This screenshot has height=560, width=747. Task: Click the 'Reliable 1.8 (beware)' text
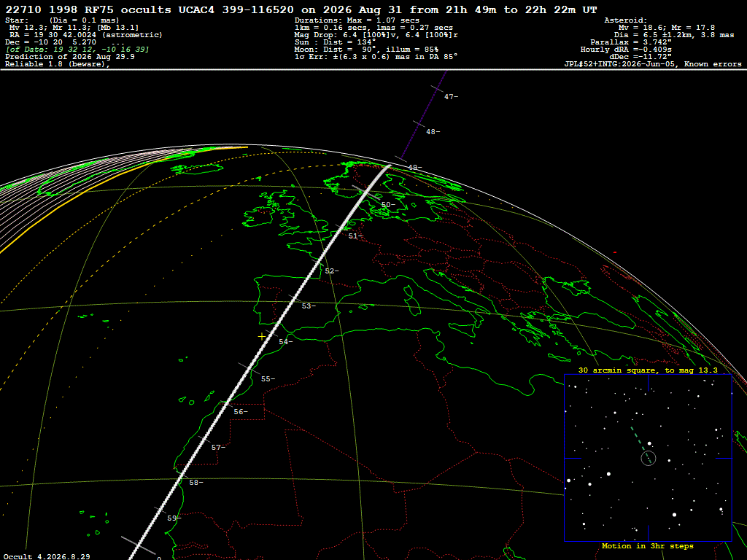(58, 64)
